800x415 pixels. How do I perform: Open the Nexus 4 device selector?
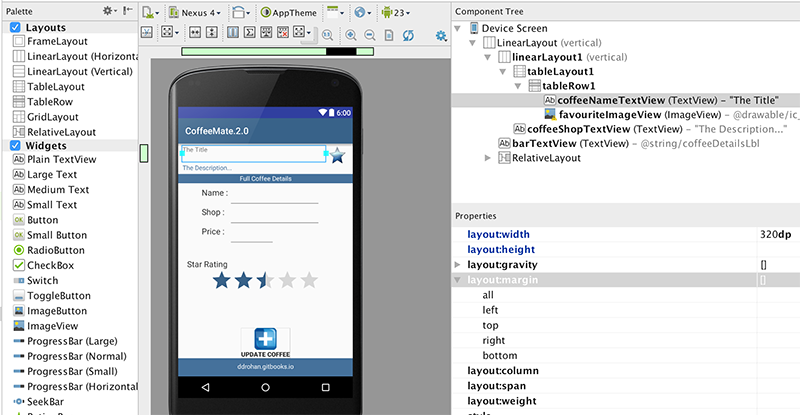(195, 13)
